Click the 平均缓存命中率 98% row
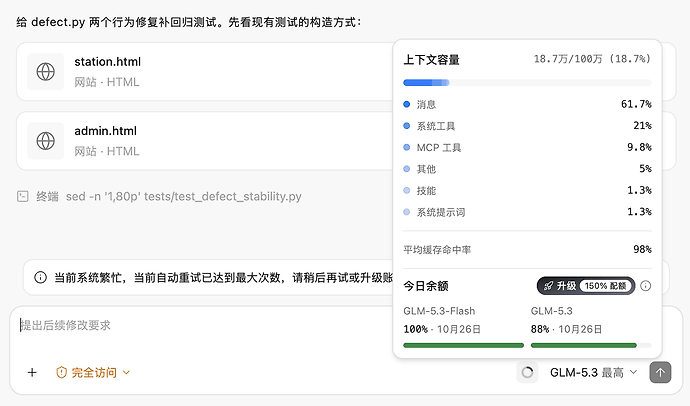Screen dimensions: 690x406 click(x=527, y=249)
